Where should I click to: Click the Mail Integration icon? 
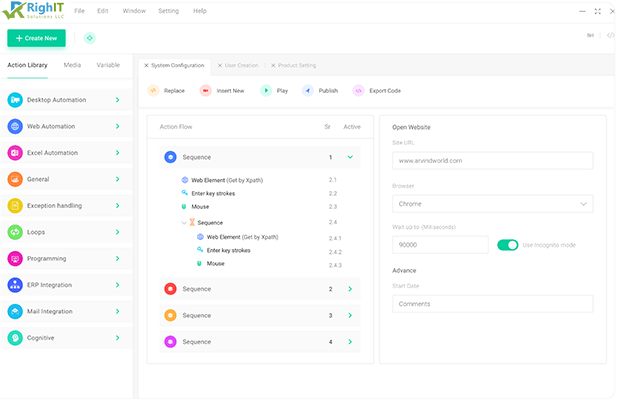pos(15,312)
